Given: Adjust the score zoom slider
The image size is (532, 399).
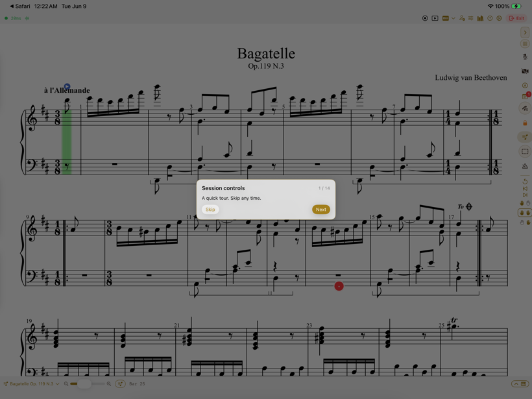Looking at the screenshot, I should coord(88,383).
